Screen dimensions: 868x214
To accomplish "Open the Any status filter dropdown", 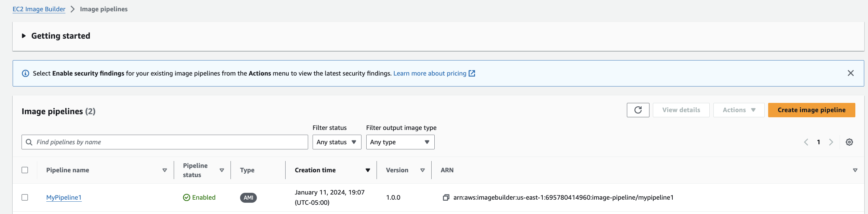I will point(337,142).
